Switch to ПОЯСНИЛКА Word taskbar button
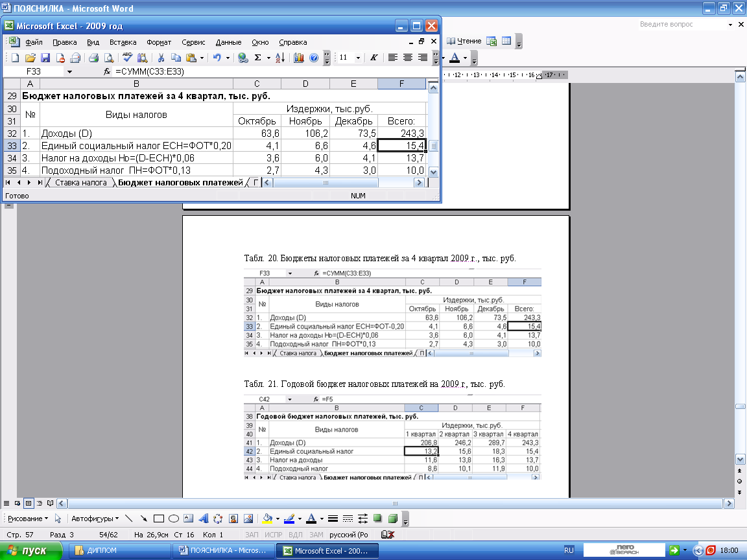 pos(223,550)
